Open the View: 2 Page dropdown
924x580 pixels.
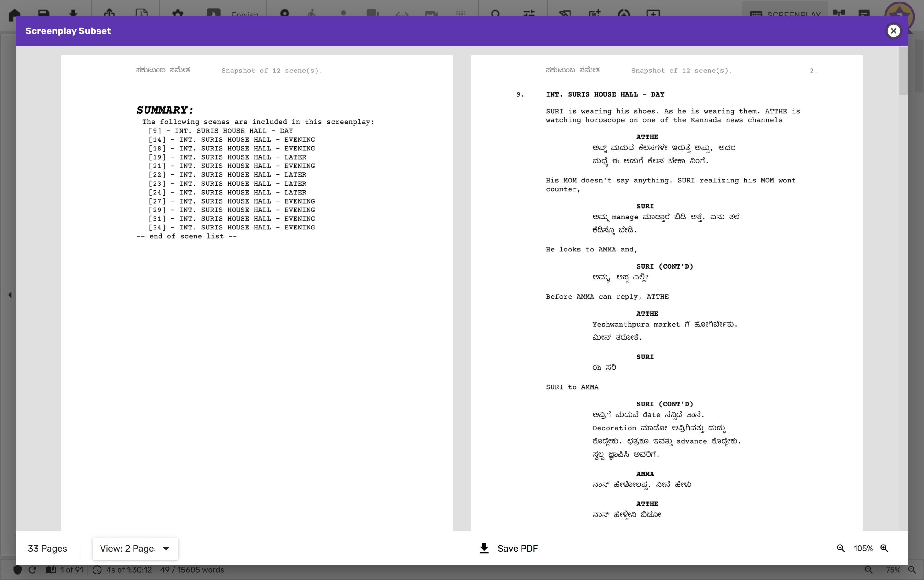click(x=135, y=548)
